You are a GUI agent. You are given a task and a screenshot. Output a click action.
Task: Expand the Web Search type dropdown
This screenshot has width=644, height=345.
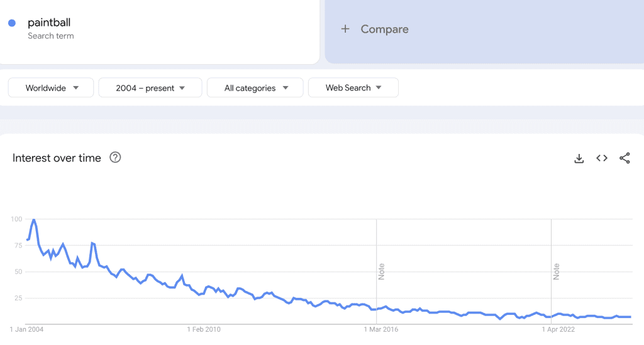coord(353,88)
